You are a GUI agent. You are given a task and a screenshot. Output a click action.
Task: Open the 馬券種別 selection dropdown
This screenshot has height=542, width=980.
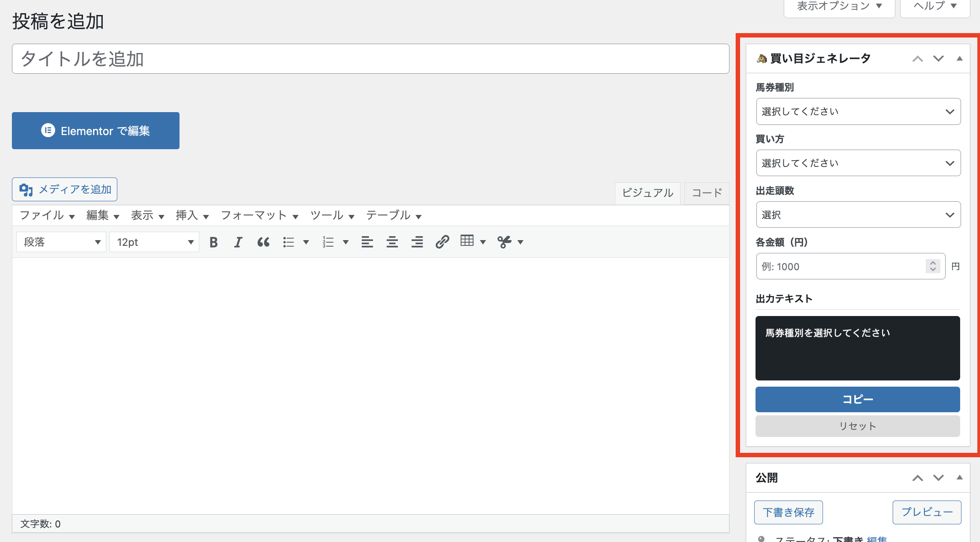click(857, 111)
